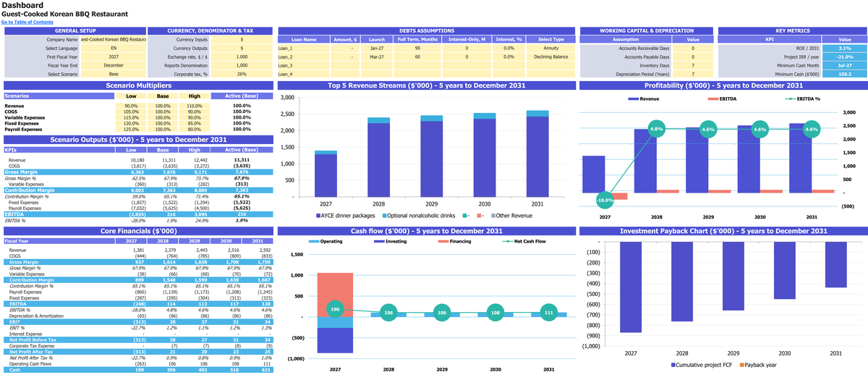Select the Cumulative project FCF legend entry
The image size is (868, 375).
[702, 364]
